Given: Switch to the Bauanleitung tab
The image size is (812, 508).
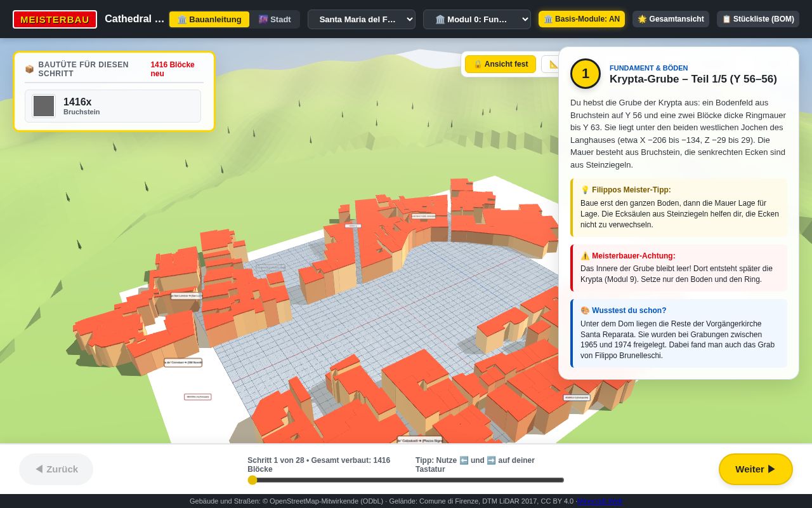Looking at the screenshot, I should tap(209, 19).
